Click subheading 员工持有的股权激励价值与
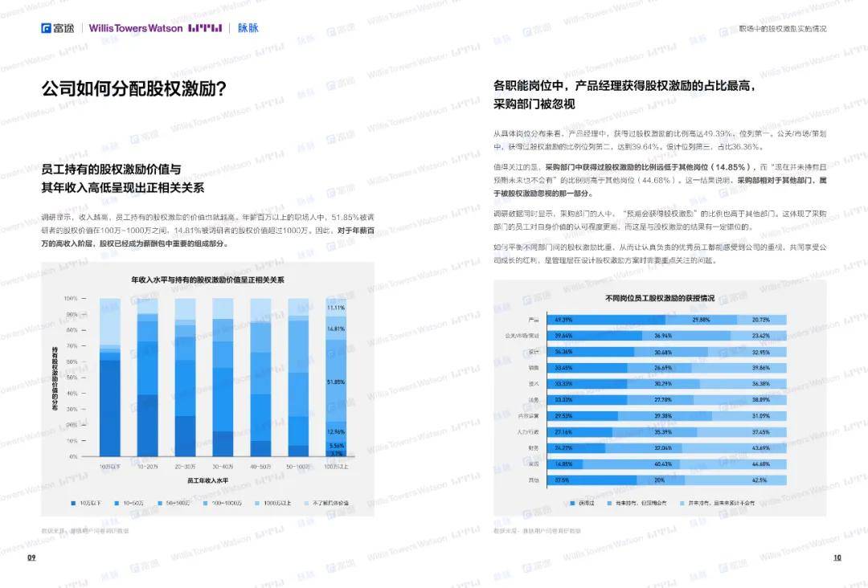 click(x=111, y=169)
